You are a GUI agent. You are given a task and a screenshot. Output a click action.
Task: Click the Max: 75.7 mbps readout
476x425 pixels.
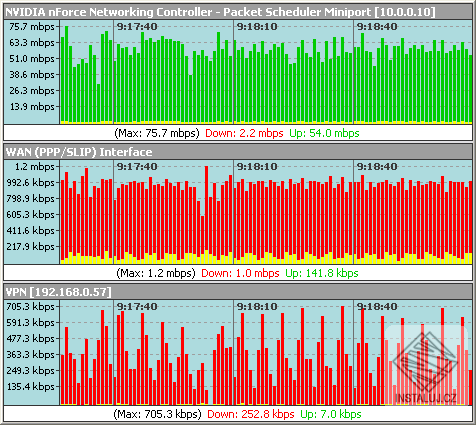coord(157,133)
